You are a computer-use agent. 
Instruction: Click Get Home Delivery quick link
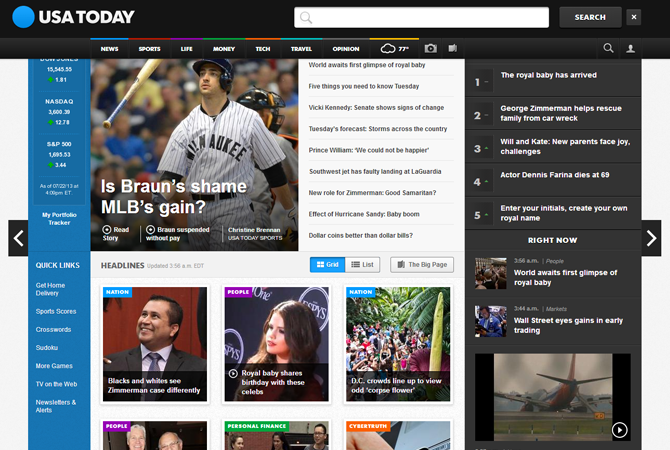pyautogui.click(x=50, y=289)
